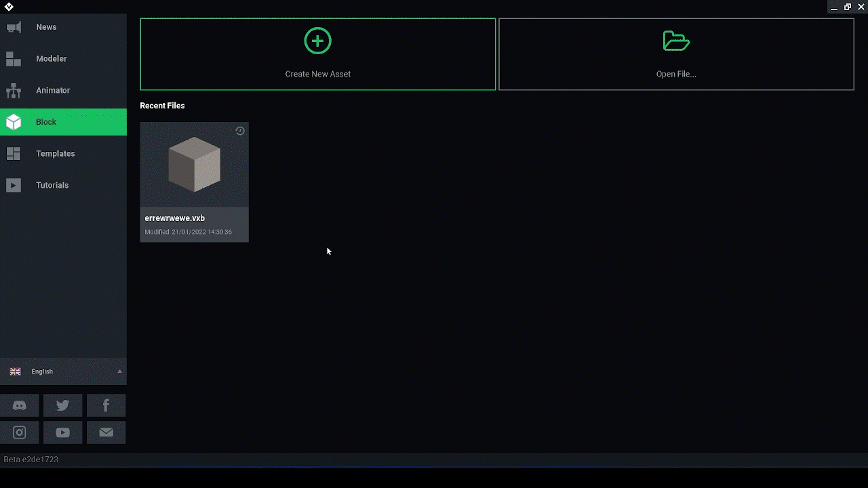The height and width of the screenshot is (488, 868).
Task: Open the Modeler section
Action: pyautogui.click(x=51, y=59)
